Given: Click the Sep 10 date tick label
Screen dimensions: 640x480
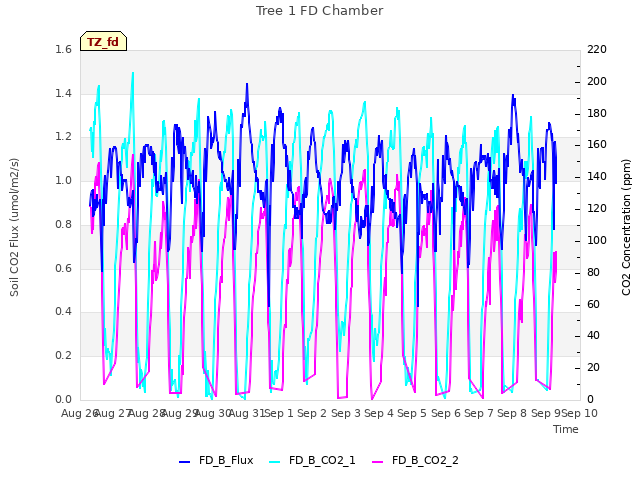Looking at the screenshot, I should pyautogui.click(x=580, y=413).
